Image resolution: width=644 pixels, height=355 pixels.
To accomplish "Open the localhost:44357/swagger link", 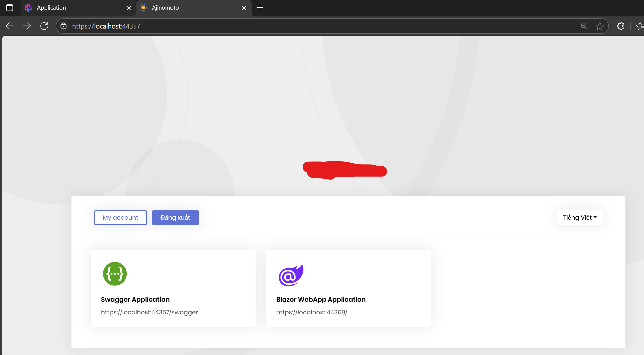I will 149,312.
